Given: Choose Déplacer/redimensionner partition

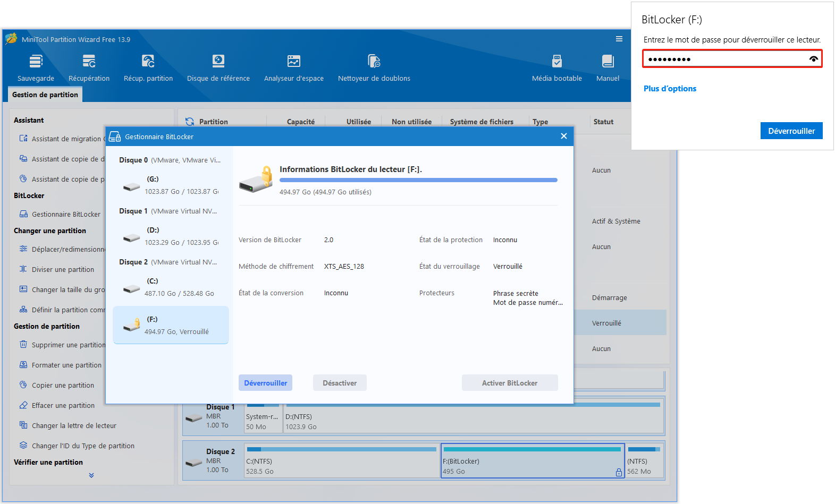Looking at the screenshot, I should coord(63,249).
